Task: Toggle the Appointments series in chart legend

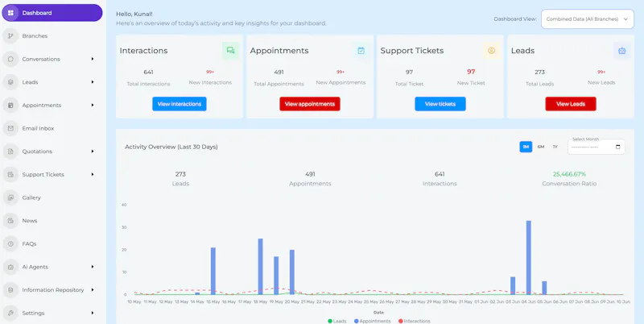Action: coord(372,321)
